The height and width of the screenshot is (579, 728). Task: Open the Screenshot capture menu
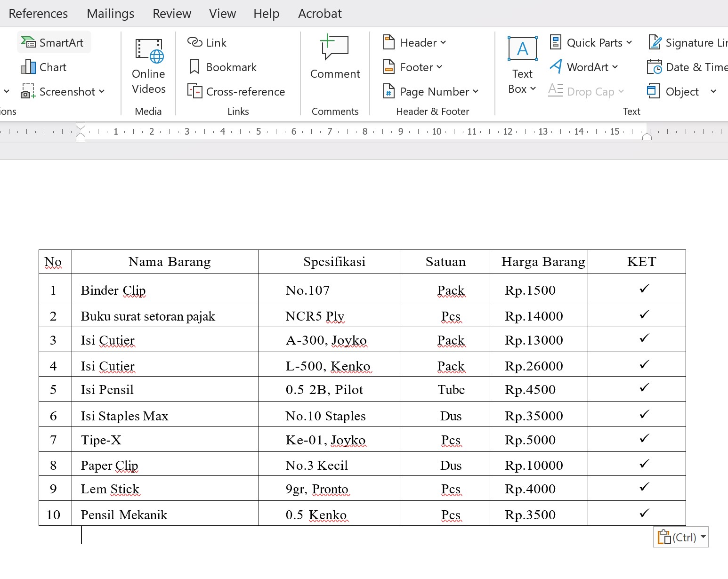click(64, 91)
